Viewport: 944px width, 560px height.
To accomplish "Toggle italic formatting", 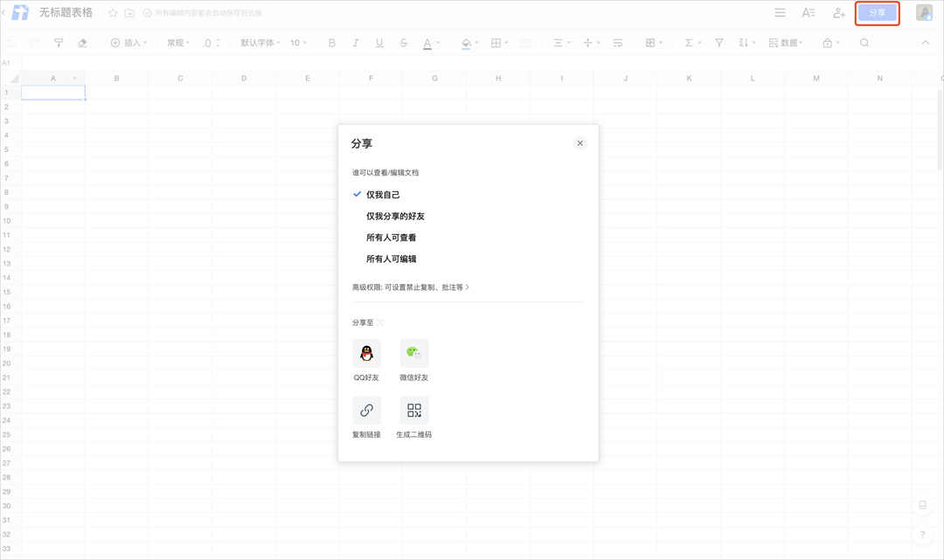I will pyautogui.click(x=356, y=43).
